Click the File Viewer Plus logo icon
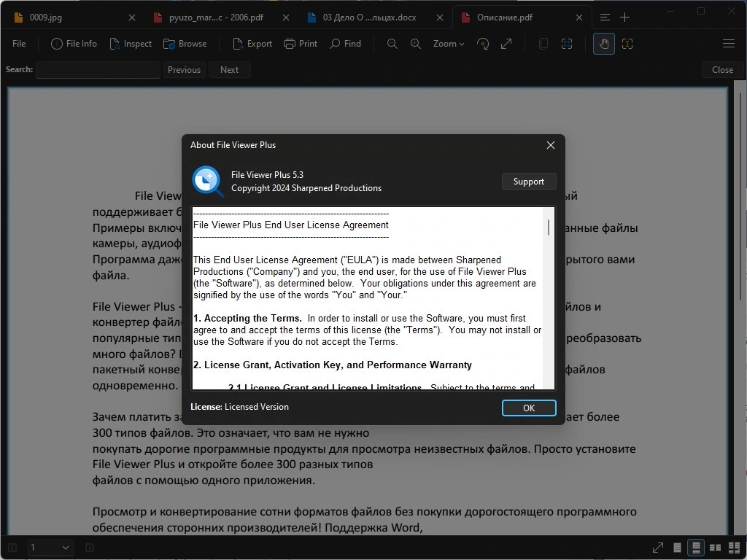This screenshot has height=560, width=747. pos(207,182)
